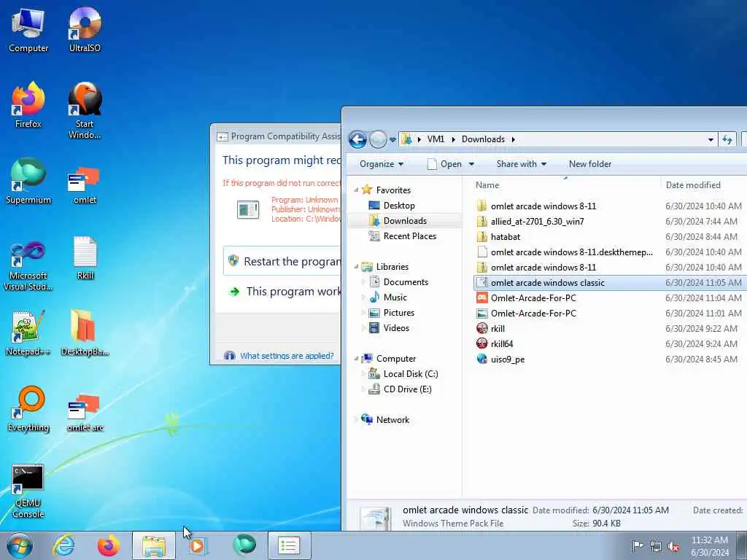The height and width of the screenshot is (560, 747).
Task: Select Downloads in Favorites
Action: (x=405, y=220)
